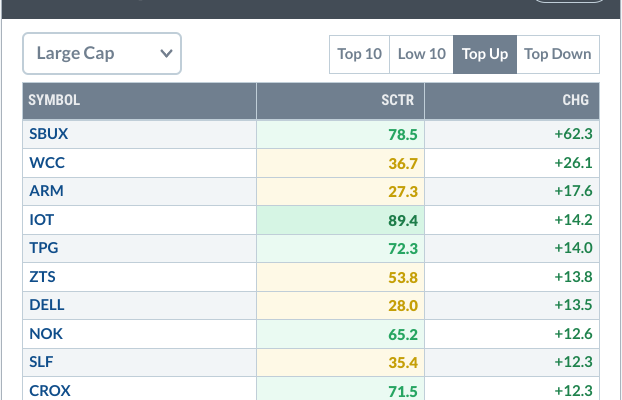Open the IOT symbol link
This screenshot has width=622, height=400.
click(x=41, y=220)
